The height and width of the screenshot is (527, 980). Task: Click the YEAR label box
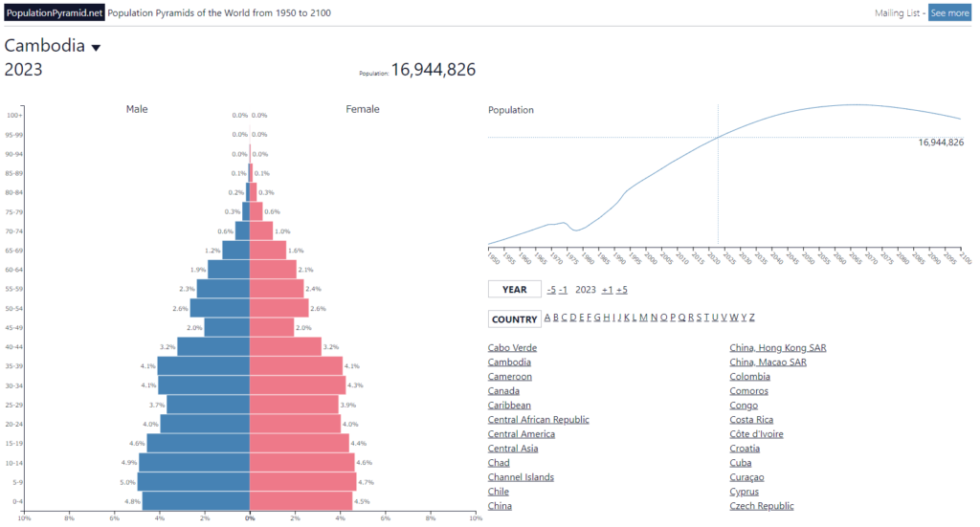(514, 290)
